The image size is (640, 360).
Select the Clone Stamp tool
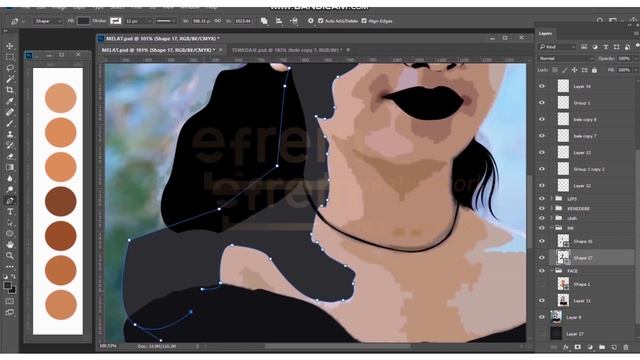coord(10,134)
